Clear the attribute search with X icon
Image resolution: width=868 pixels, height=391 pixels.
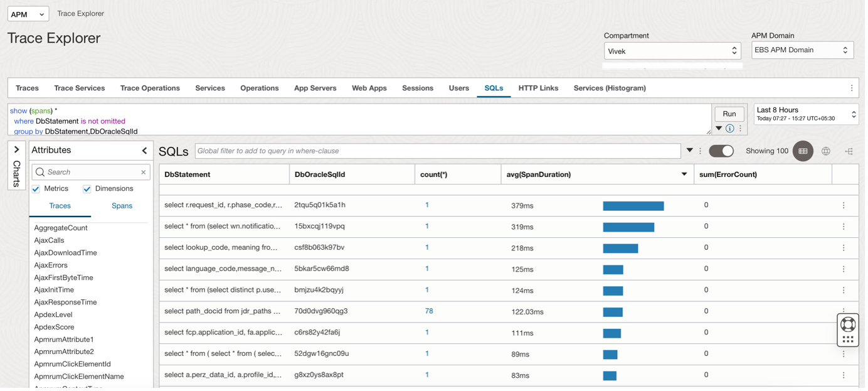(x=143, y=172)
